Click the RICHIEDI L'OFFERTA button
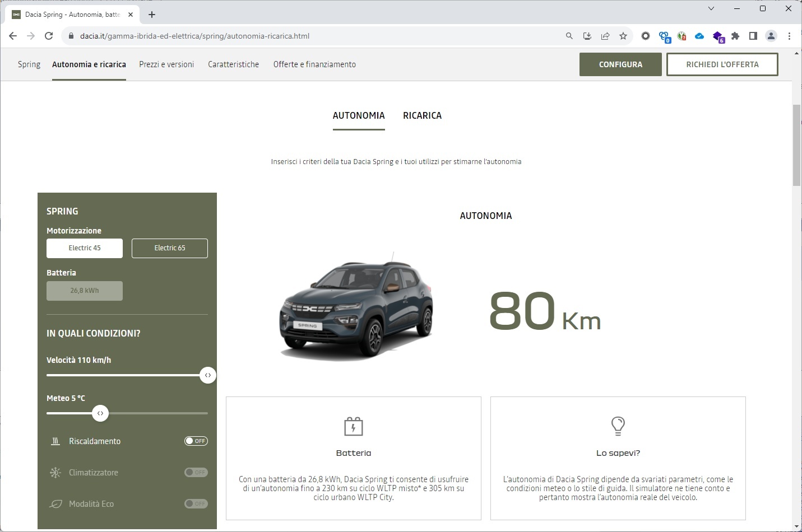The height and width of the screenshot is (532, 802). coord(722,64)
